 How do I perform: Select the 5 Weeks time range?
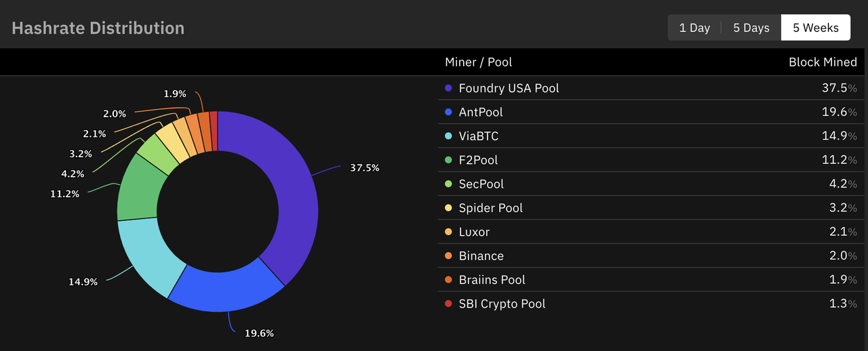pyautogui.click(x=815, y=28)
